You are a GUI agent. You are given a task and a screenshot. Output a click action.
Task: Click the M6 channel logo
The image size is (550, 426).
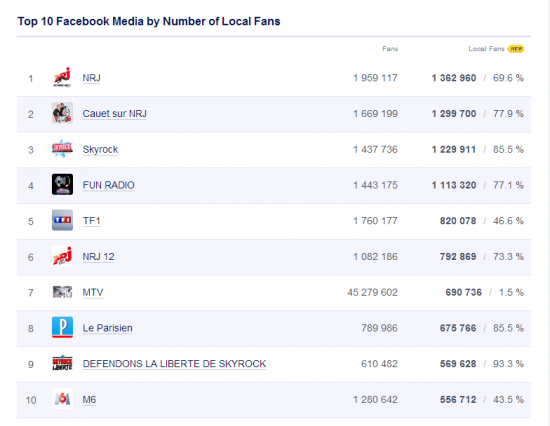(x=62, y=399)
